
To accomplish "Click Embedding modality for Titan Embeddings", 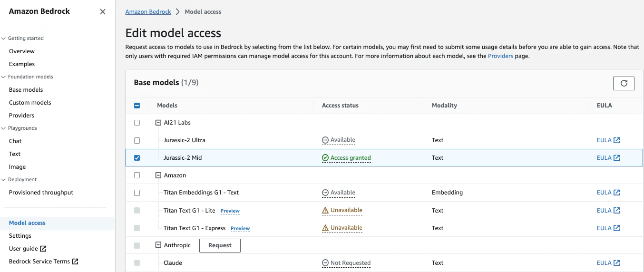I will tap(447, 193).
